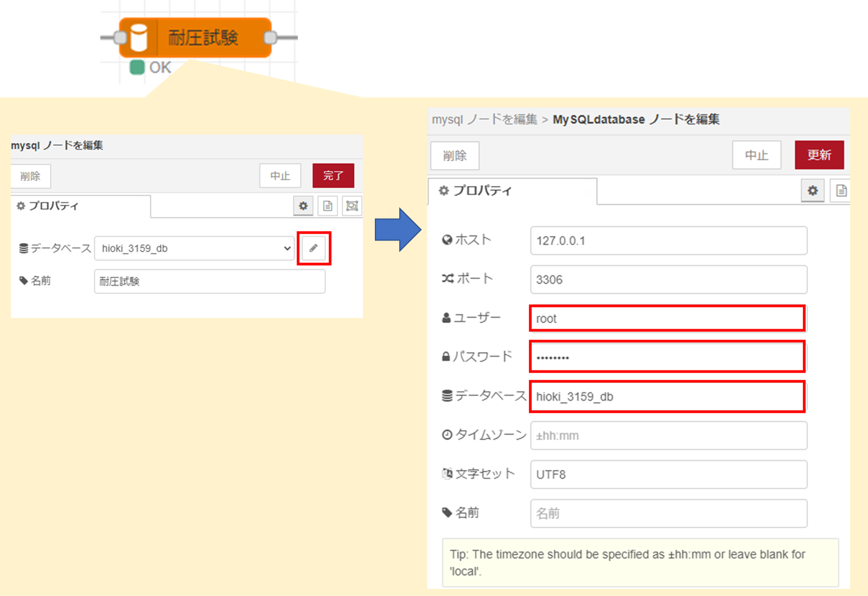Click the green OK status indicator

click(x=137, y=67)
